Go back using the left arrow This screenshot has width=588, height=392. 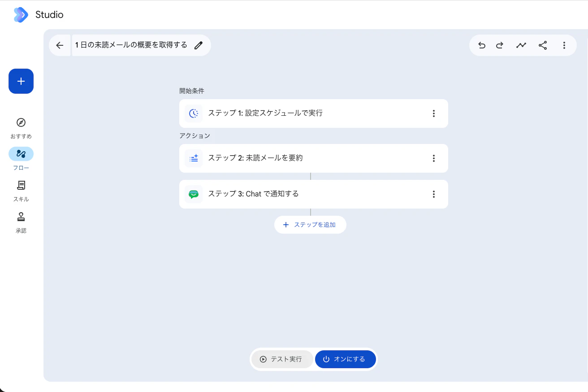pyautogui.click(x=60, y=45)
